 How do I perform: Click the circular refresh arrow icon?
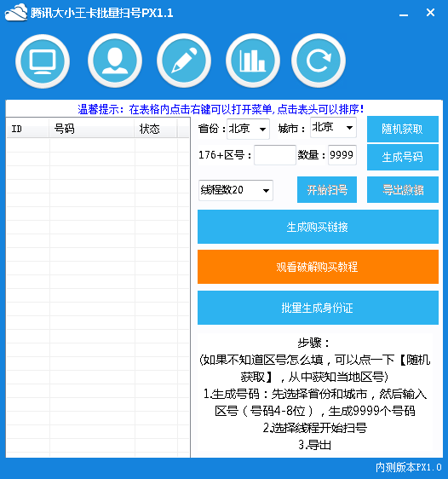pos(319,61)
